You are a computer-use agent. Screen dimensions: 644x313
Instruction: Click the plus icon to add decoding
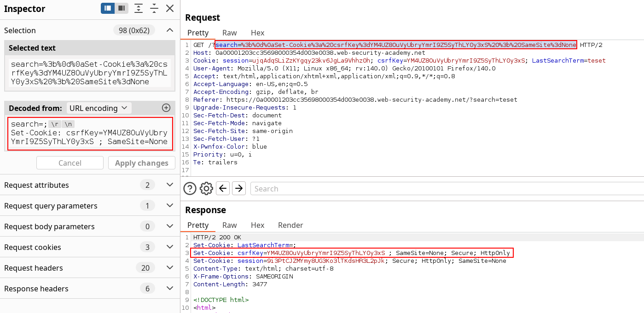click(166, 108)
